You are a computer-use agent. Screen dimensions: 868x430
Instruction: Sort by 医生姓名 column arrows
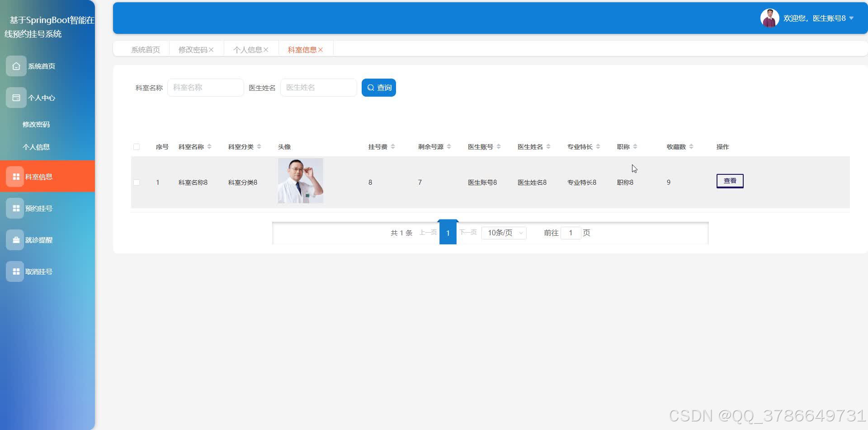(x=548, y=147)
